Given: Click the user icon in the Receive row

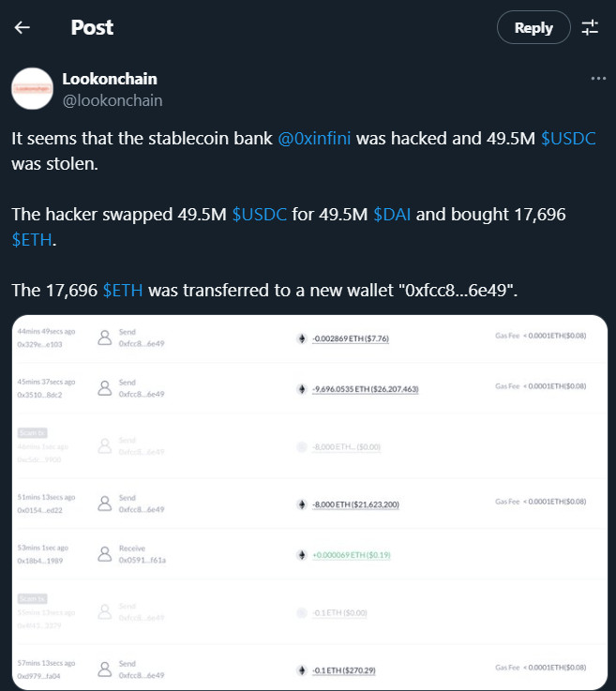Looking at the screenshot, I should (105, 554).
